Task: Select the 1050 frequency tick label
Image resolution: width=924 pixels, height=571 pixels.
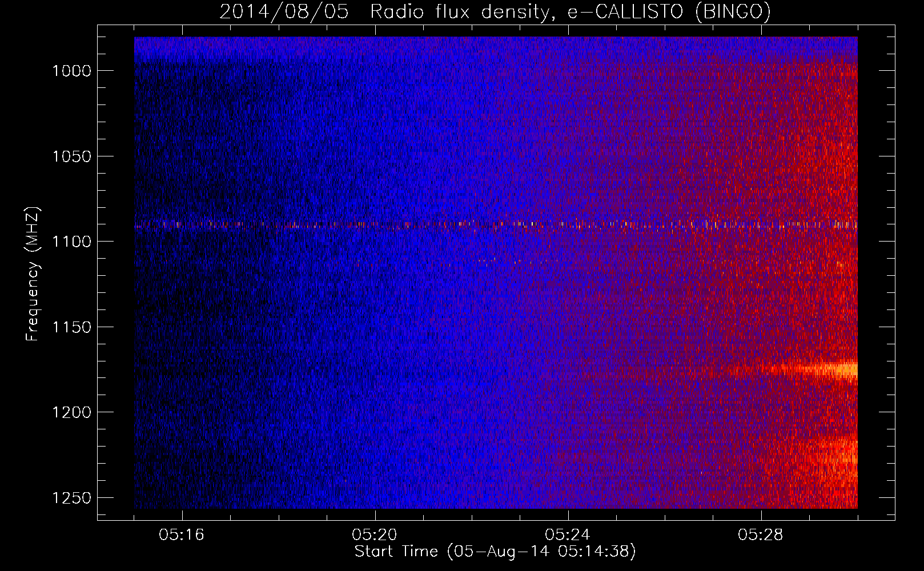Action: pyautogui.click(x=71, y=156)
